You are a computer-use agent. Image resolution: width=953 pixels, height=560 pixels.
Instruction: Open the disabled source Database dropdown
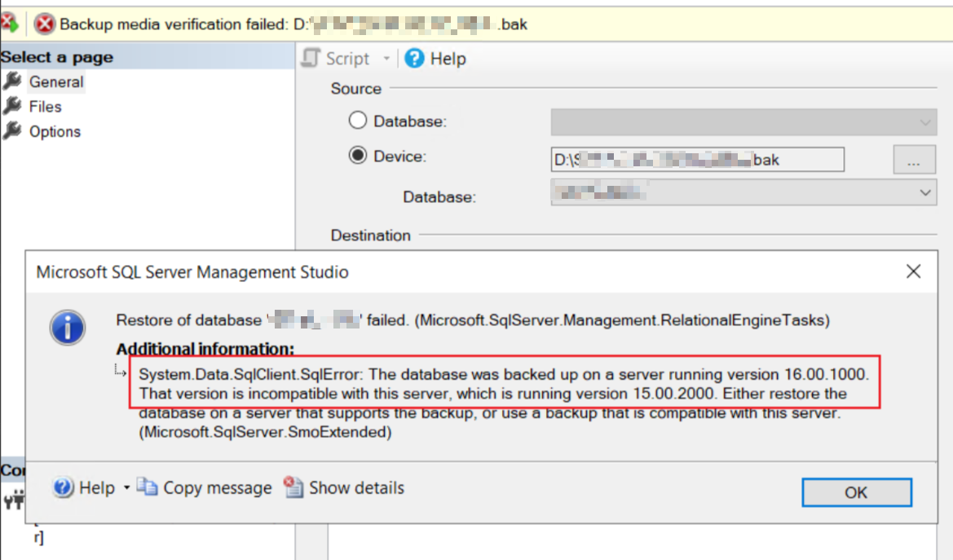point(743,122)
